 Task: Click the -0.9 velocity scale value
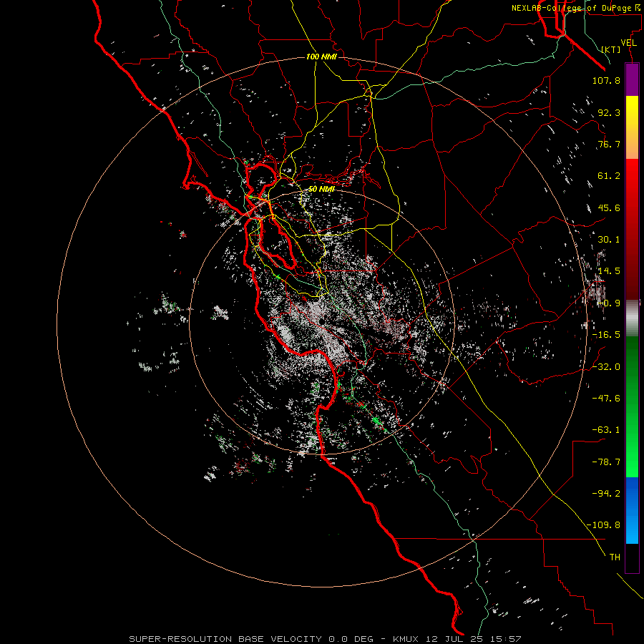(x=609, y=303)
